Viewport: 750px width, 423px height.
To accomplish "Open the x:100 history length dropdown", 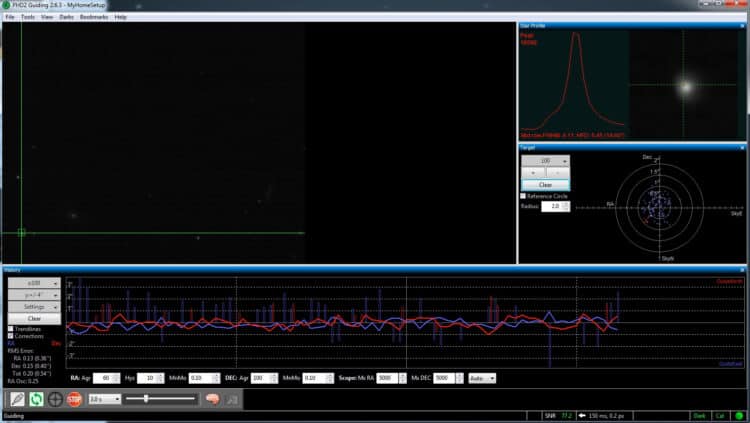I will pyautogui.click(x=34, y=283).
